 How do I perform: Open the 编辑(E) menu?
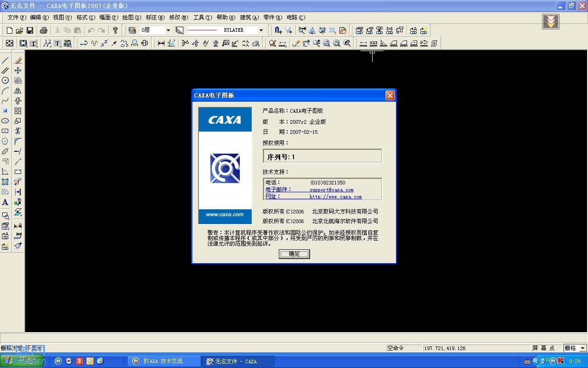[x=39, y=17]
